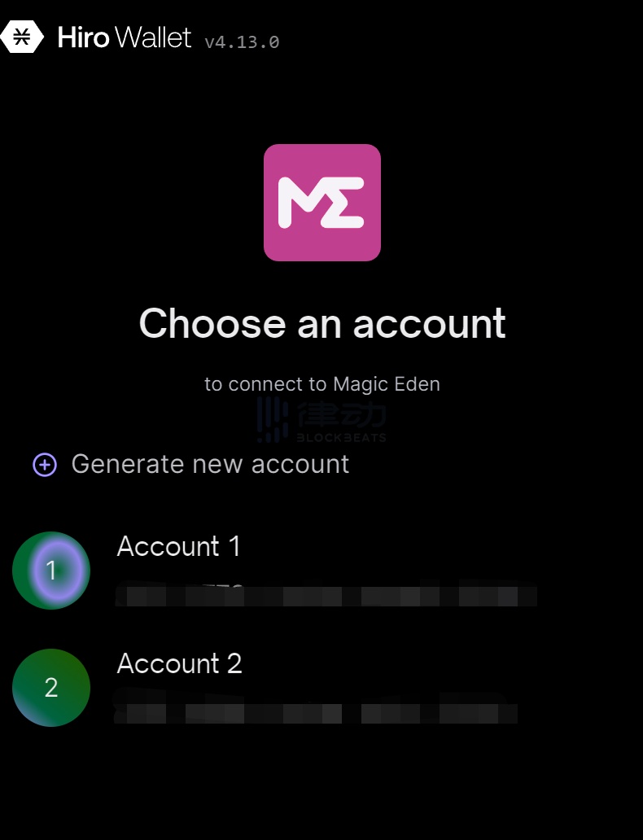Click the number 1 inside avatar
643x840 pixels.
(x=51, y=571)
